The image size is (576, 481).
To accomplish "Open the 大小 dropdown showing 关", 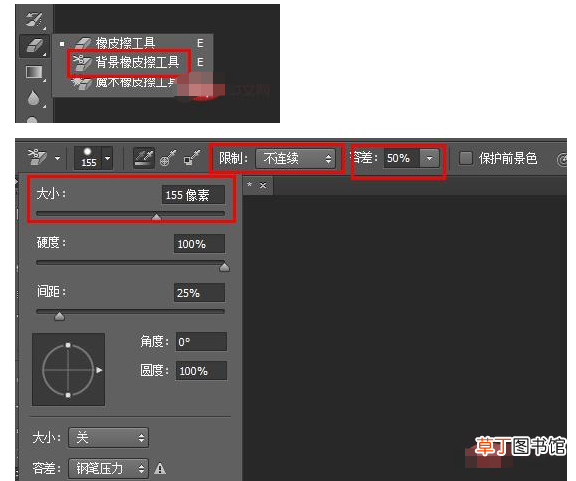I will [x=108, y=438].
